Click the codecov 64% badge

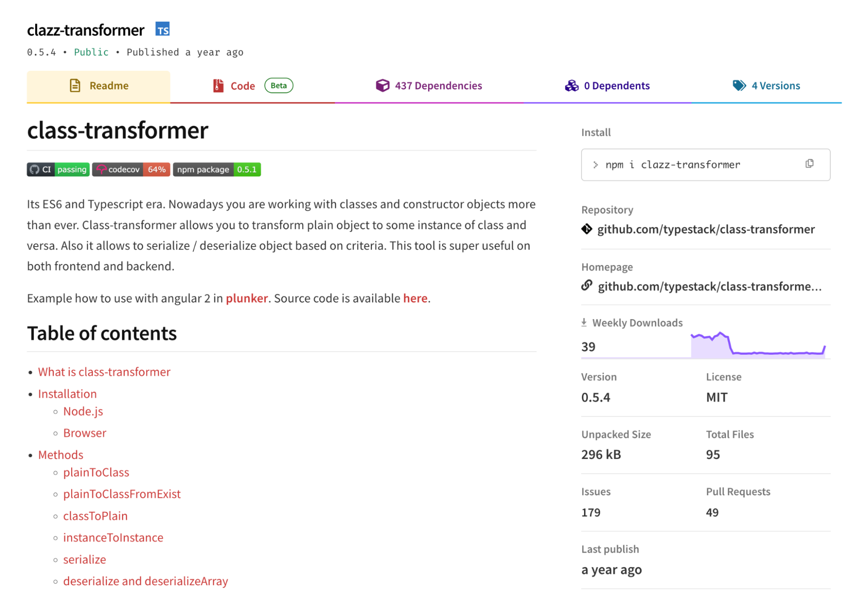[x=131, y=169]
